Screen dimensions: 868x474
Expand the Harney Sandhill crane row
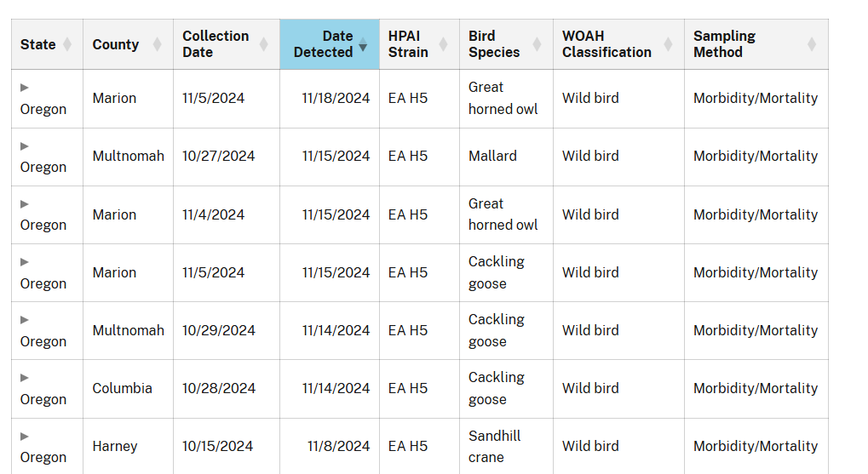coord(25,436)
